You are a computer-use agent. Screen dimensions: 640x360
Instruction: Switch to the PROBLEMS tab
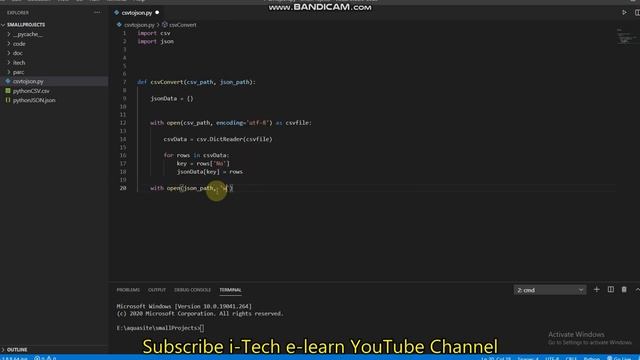tap(128, 290)
